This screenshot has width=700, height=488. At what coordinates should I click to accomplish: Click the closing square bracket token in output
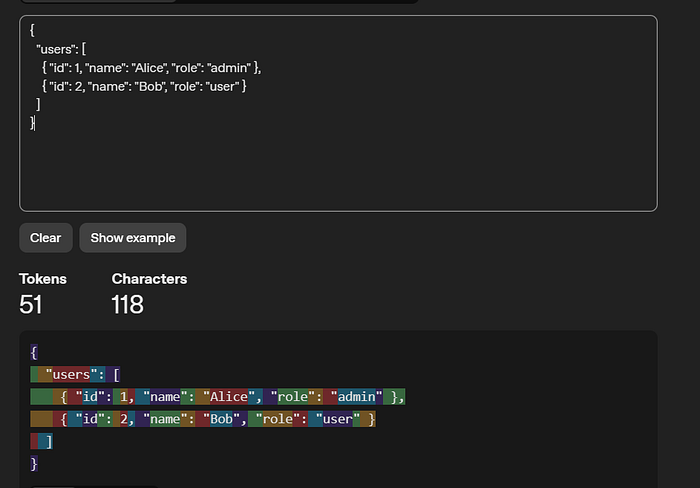(49, 441)
